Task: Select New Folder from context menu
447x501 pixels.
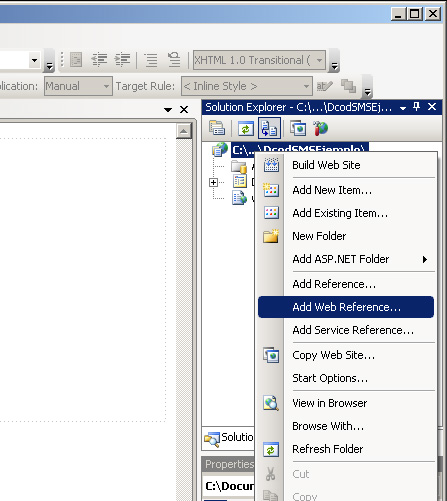Action: click(x=346, y=236)
